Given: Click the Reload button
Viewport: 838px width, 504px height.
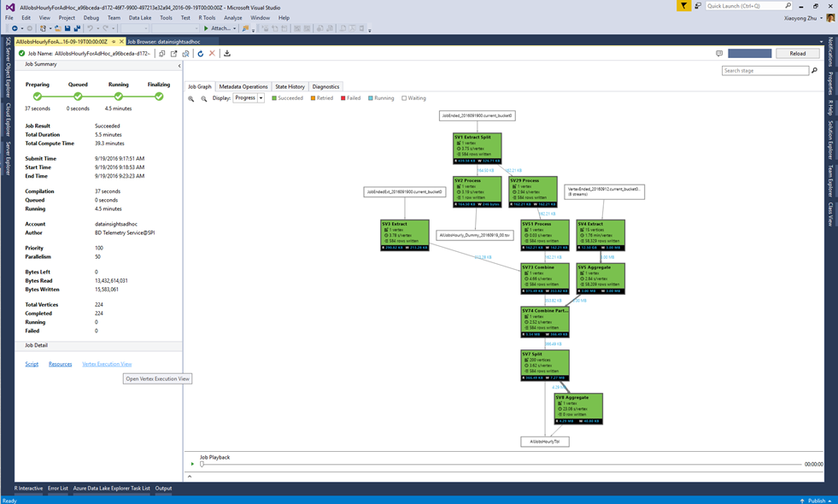Looking at the screenshot, I should pos(797,53).
